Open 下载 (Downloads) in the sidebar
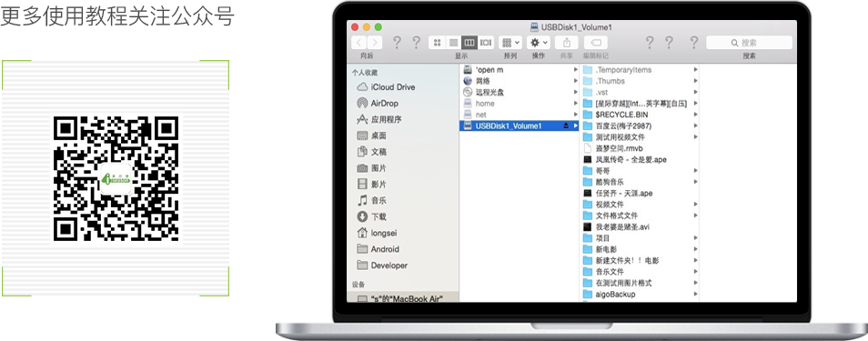Viewport: 868px width, 341px height. click(372, 216)
